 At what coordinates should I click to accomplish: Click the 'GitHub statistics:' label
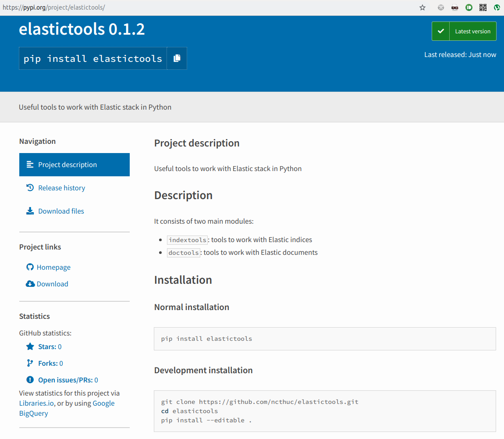click(45, 333)
